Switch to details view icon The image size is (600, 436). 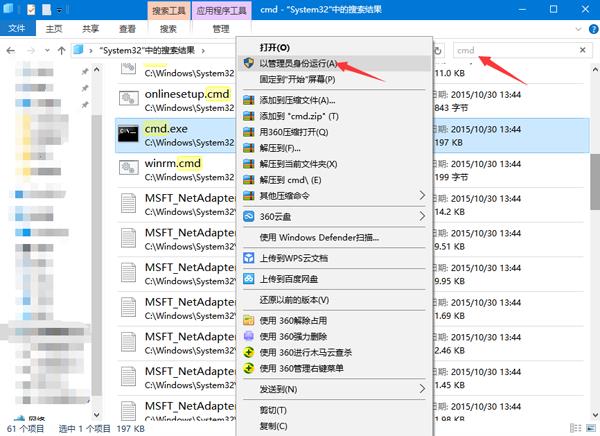(575, 428)
